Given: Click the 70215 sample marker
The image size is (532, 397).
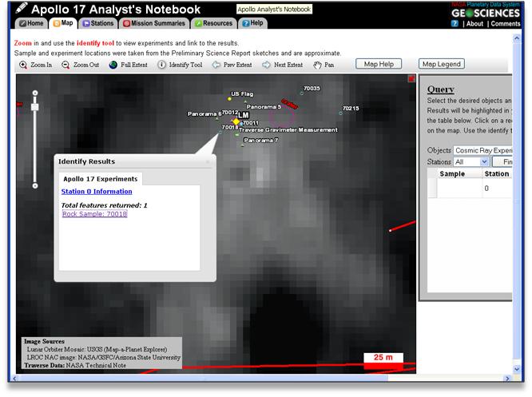Looking at the screenshot, I should (x=340, y=113).
